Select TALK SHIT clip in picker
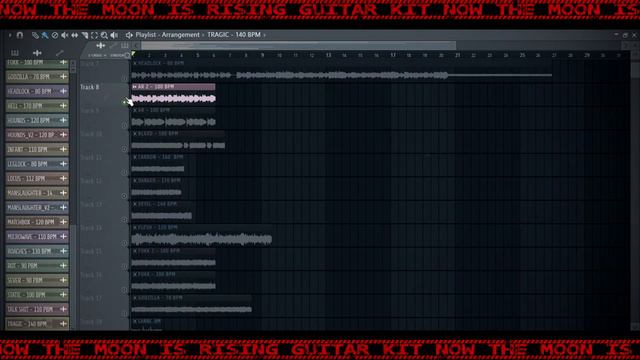The width and height of the screenshot is (640, 360). pos(37,309)
